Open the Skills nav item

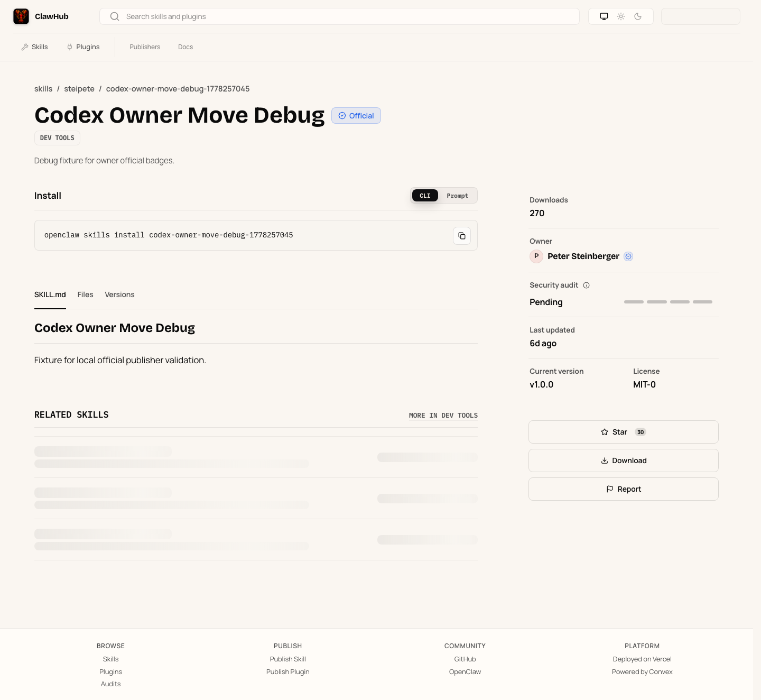(35, 47)
